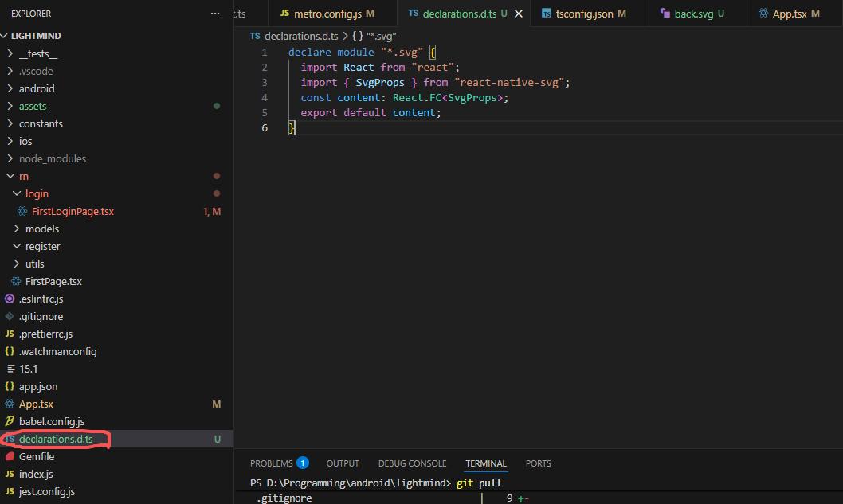
Task: Click the FirstLoginPage.tsx React icon
Action: coord(22,211)
